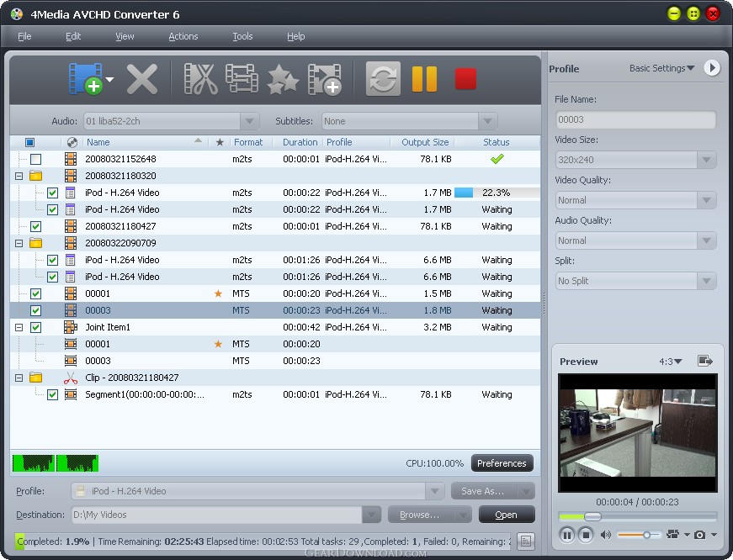The image size is (733, 560).
Task: Click the orange star on first 00001 row
Action: pyautogui.click(x=218, y=293)
